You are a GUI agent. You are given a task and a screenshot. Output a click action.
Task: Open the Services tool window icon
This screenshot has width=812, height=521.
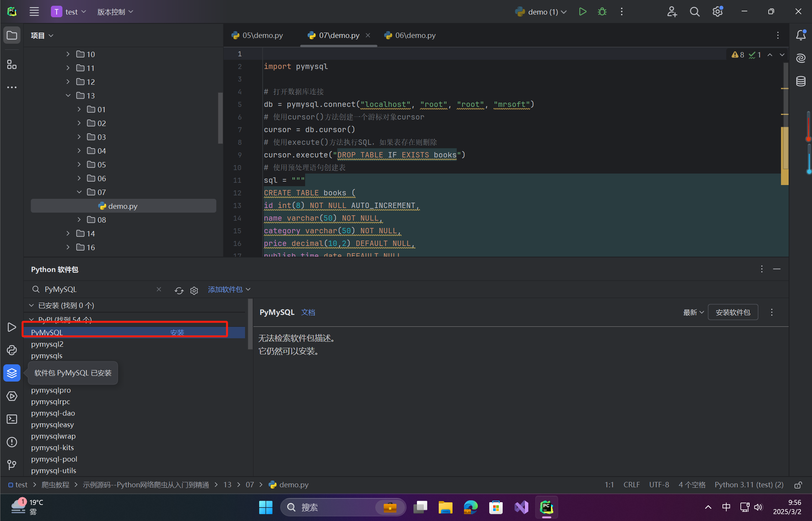point(12,396)
